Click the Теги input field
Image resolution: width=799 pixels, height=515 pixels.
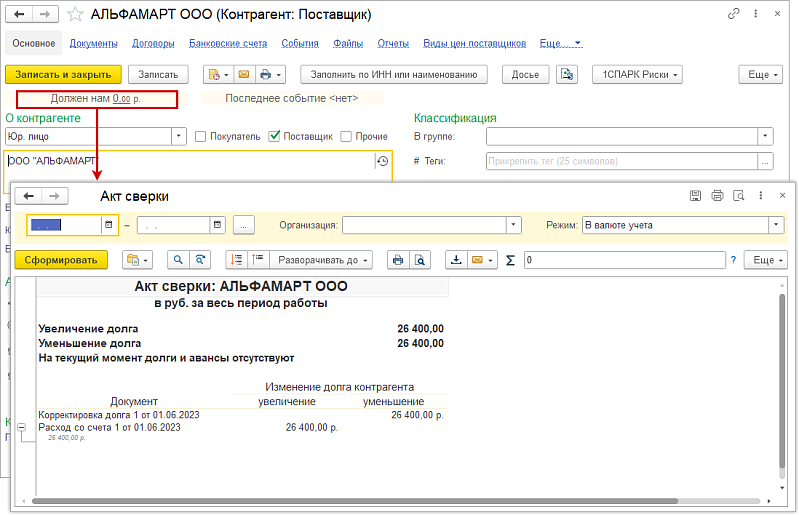click(x=620, y=161)
